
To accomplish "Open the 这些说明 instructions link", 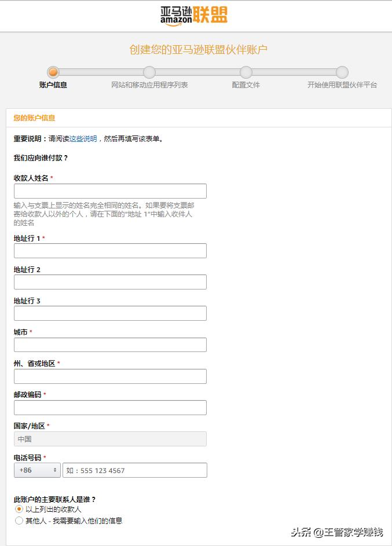I will (83, 138).
